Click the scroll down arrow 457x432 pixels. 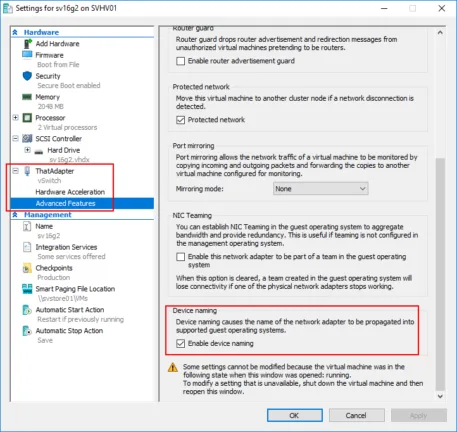(440, 396)
